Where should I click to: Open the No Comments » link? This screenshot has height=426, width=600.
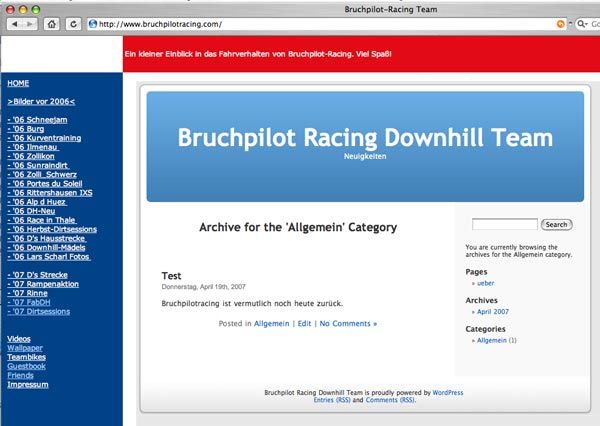coord(348,324)
